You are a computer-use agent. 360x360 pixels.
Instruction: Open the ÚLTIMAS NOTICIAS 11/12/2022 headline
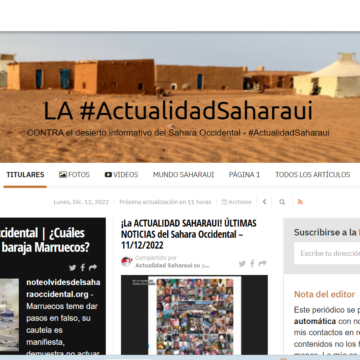click(x=189, y=234)
